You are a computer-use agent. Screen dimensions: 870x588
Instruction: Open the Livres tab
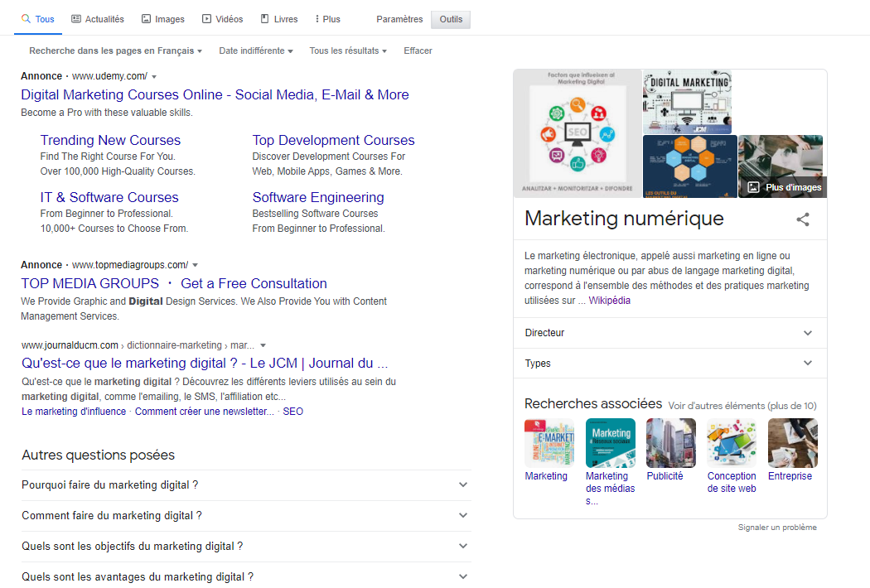pyautogui.click(x=279, y=19)
